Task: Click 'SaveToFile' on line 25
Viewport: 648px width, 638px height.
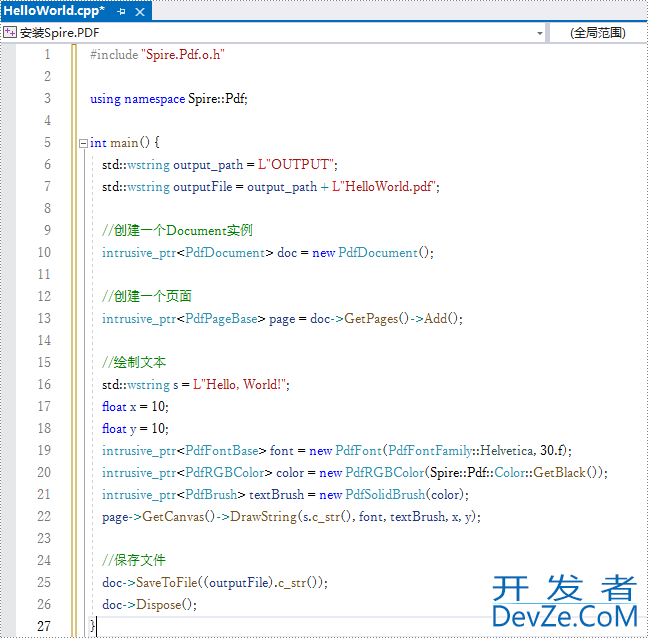Action: tap(167, 583)
